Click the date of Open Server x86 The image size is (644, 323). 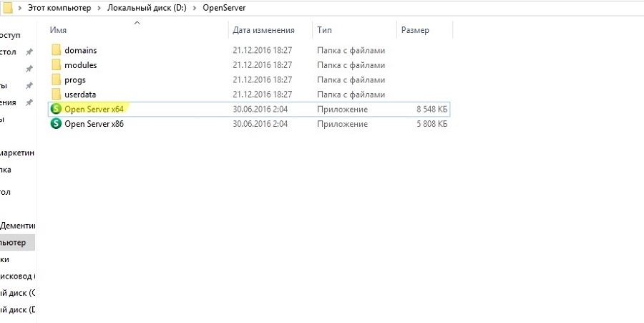(x=260, y=124)
